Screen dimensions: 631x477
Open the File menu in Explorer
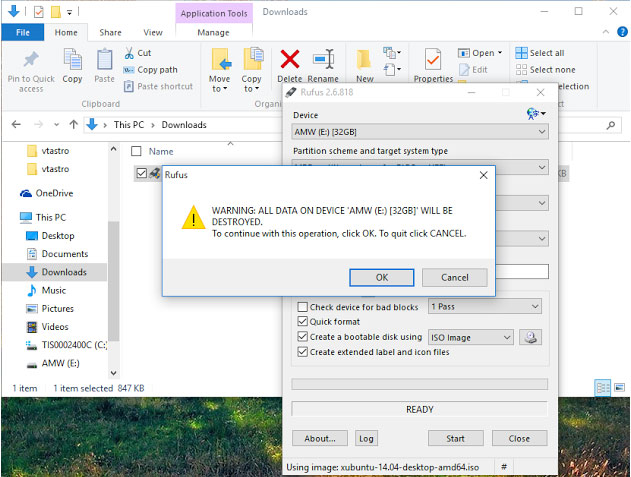[x=23, y=33]
